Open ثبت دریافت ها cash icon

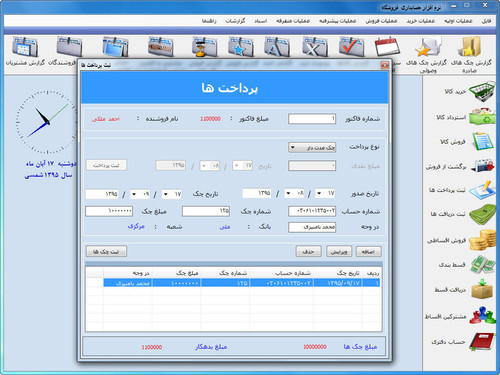(x=482, y=214)
